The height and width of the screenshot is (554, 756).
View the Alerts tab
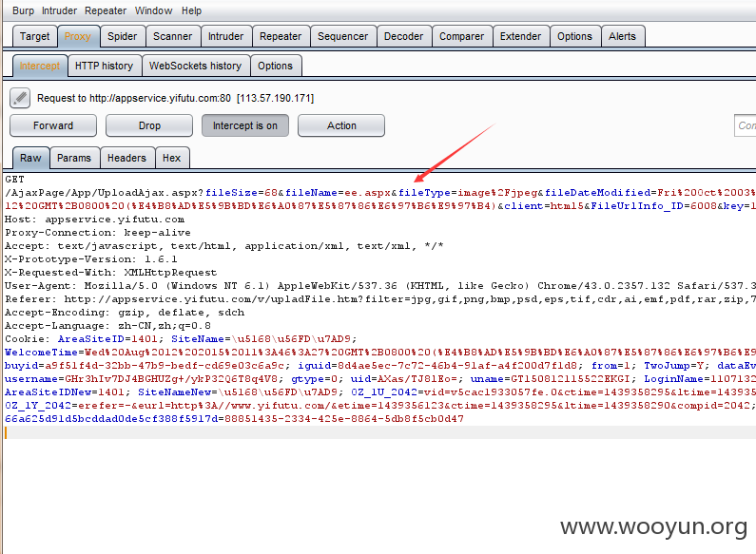[623, 37]
